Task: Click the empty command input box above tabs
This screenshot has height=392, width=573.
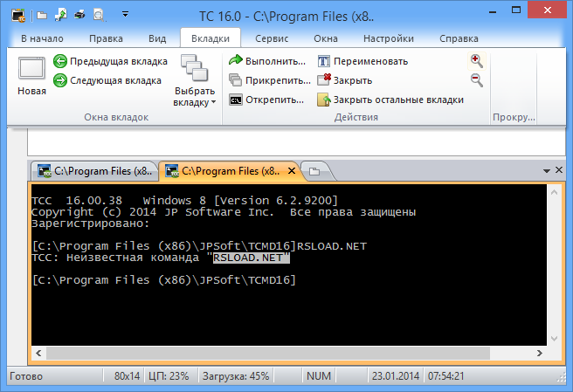Action: [296, 141]
